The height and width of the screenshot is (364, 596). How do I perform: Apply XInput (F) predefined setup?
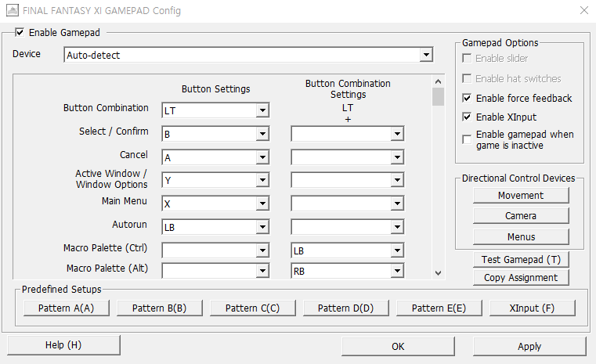click(x=532, y=308)
